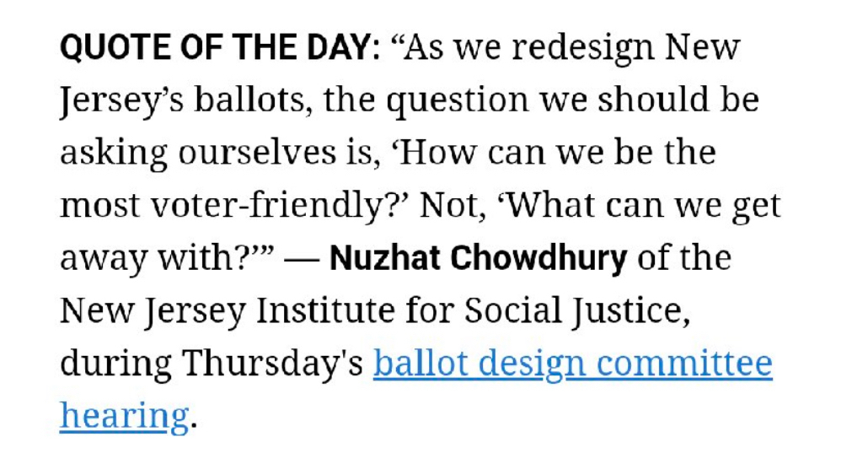The image size is (868, 469).
Task: Click the words "Social Justice"
Action: (x=576, y=311)
